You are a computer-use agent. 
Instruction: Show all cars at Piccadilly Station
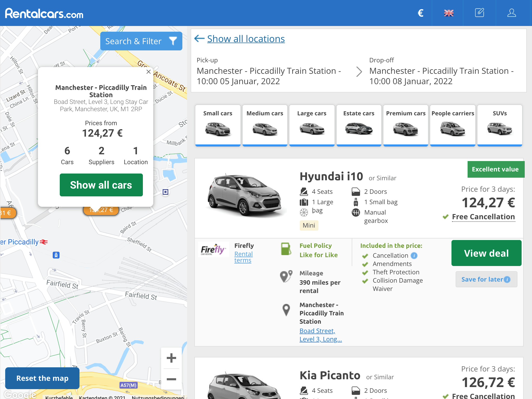coord(101,185)
